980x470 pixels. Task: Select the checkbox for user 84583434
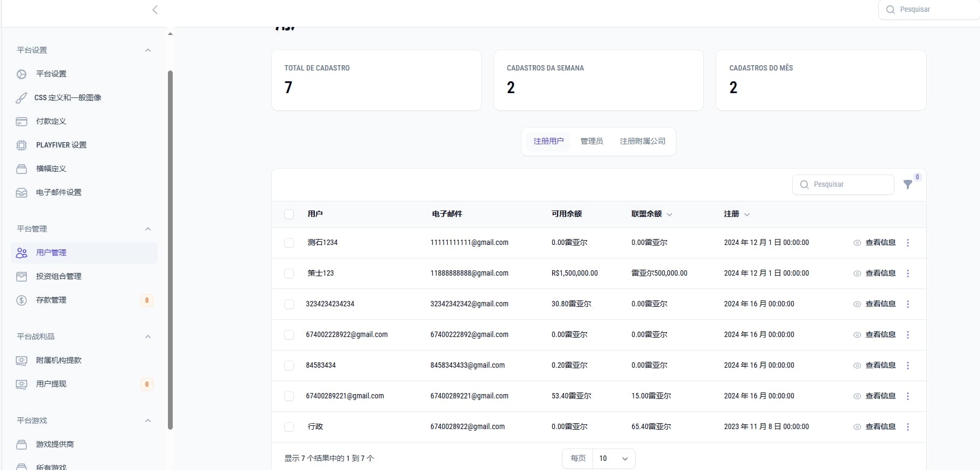coord(289,366)
